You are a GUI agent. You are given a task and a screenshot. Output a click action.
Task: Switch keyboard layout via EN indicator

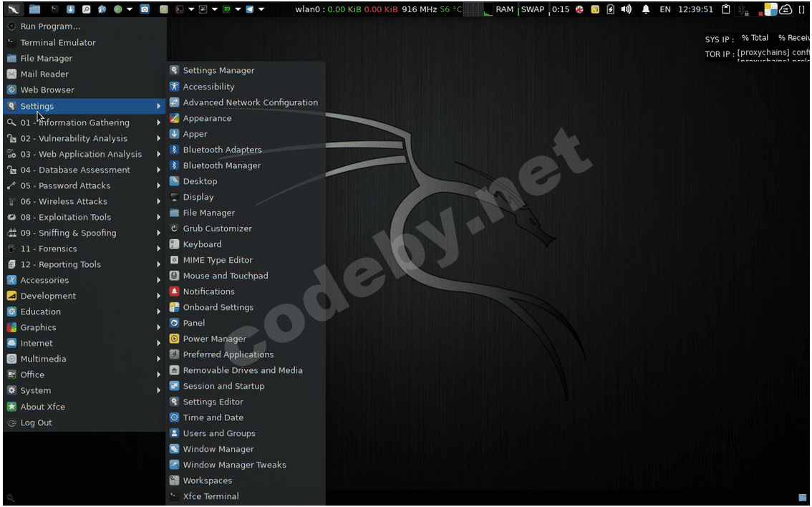coord(665,9)
